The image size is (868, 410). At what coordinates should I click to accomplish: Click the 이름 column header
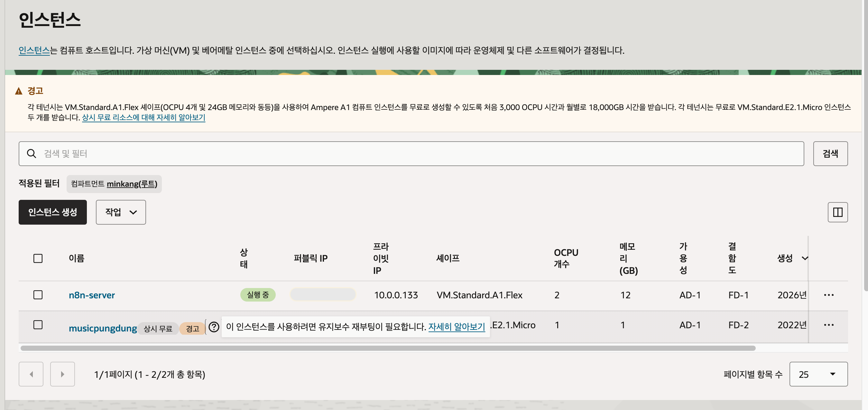77,258
